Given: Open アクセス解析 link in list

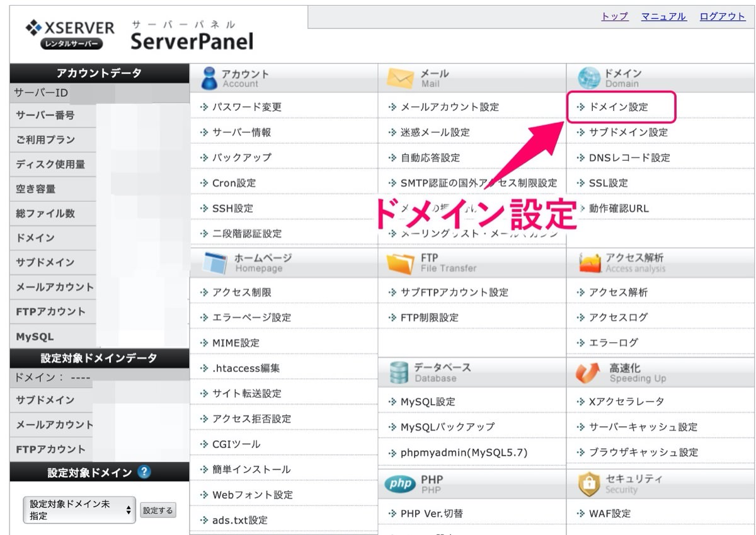Looking at the screenshot, I should coord(618,292).
